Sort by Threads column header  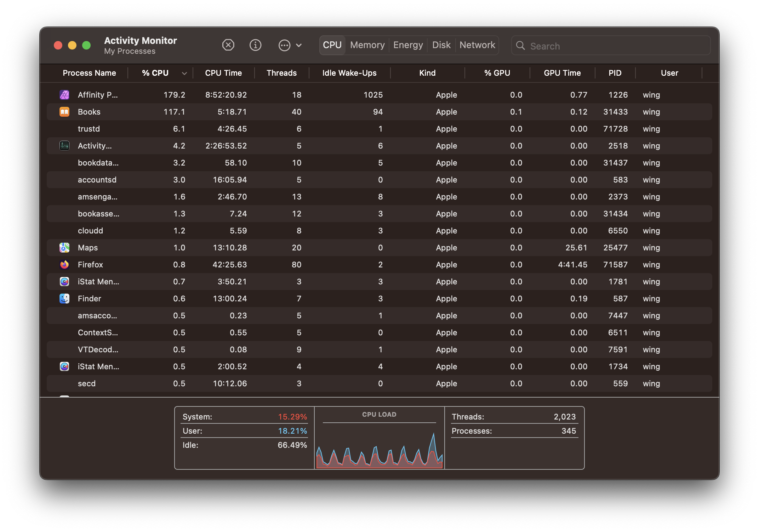[281, 73]
